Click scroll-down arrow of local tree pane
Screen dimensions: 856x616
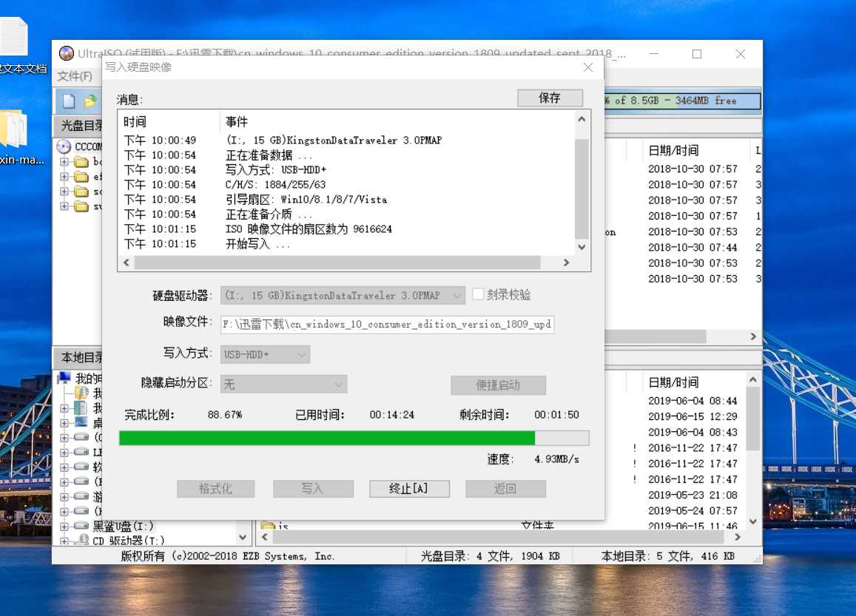click(x=243, y=537)
